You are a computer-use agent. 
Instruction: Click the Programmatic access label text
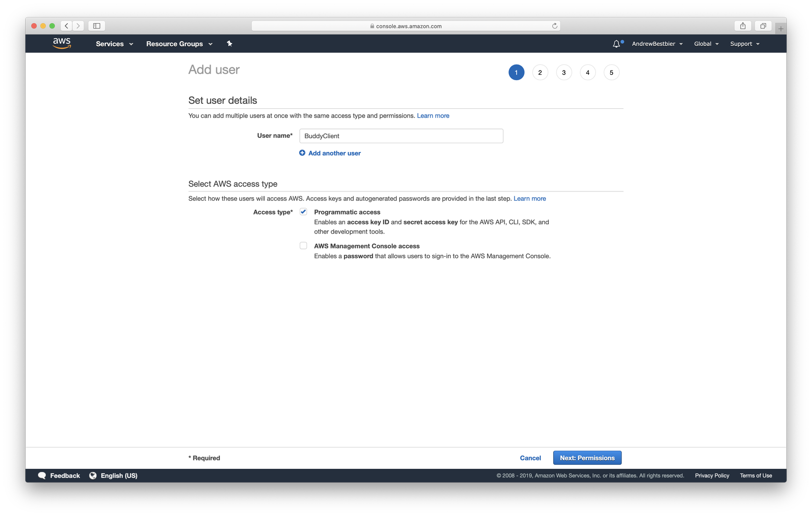[347, 212]
